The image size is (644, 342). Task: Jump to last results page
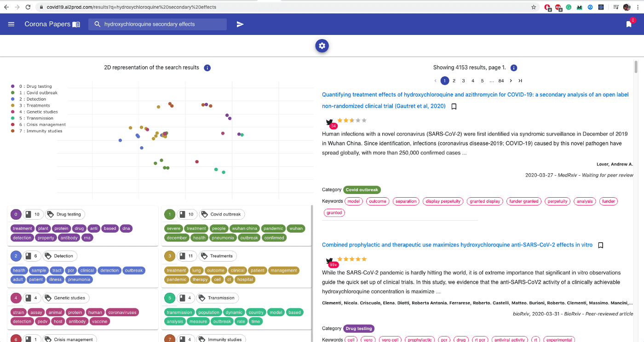[520, 81]
